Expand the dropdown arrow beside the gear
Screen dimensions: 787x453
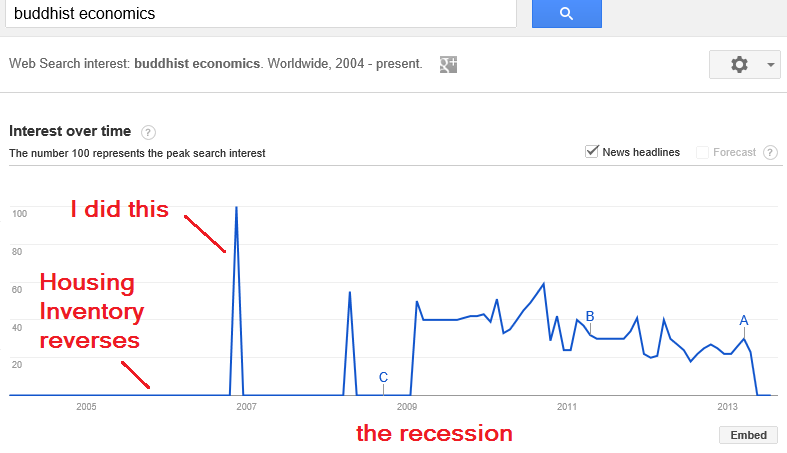click(x=770, y=65)
